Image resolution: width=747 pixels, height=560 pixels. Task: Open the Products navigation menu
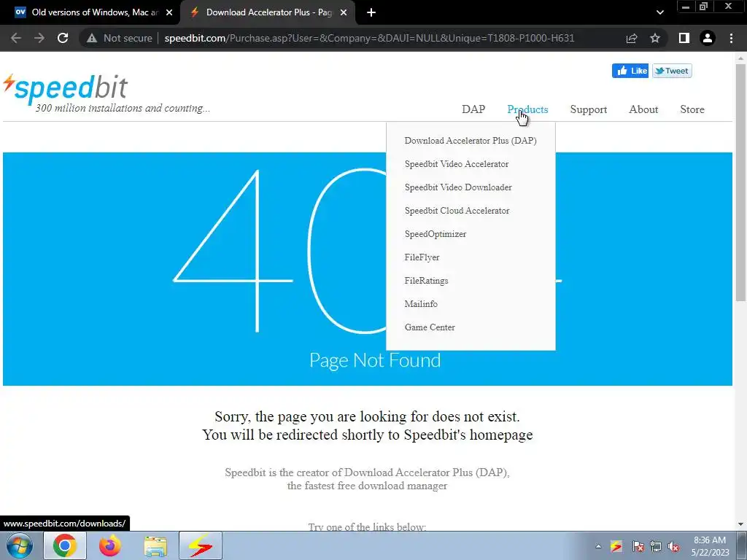[x=528, y=109]
